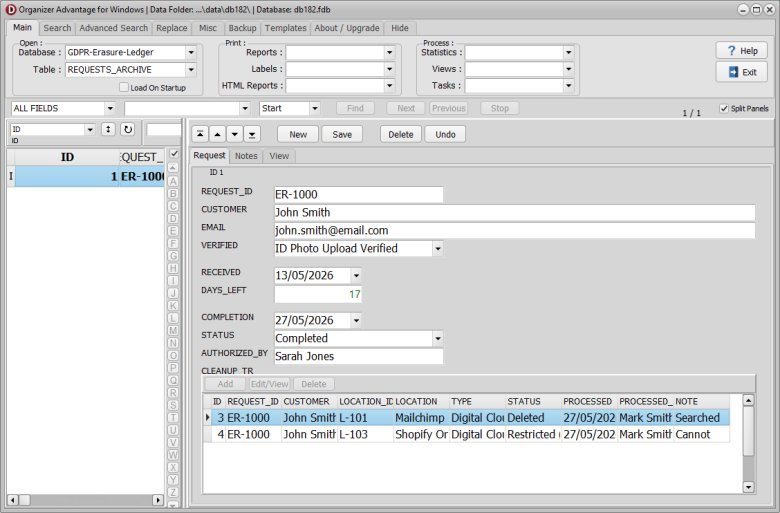Image resolution: width=780 pixels, height=513 pixels.
Task: Click alphabet index letter S
Action: [173, 405]
